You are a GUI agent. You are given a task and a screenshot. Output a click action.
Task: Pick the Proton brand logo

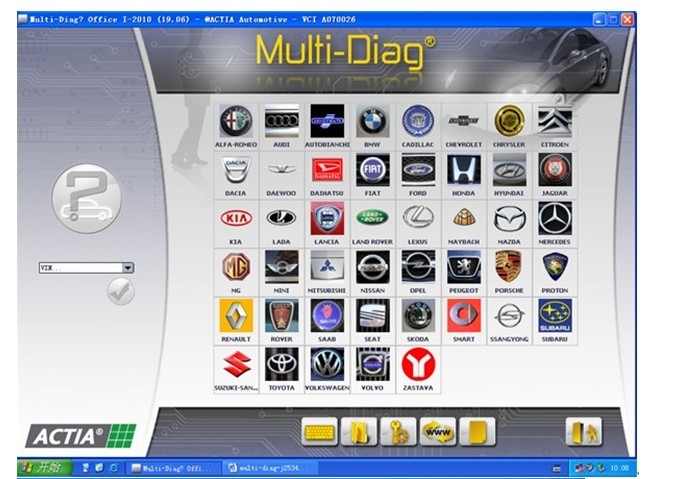(555, 267)
